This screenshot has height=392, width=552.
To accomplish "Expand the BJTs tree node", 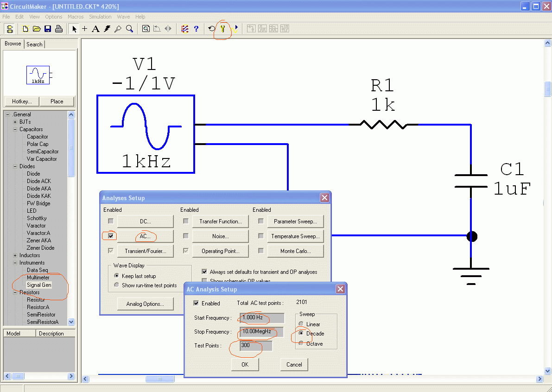I will click(15, 122).
